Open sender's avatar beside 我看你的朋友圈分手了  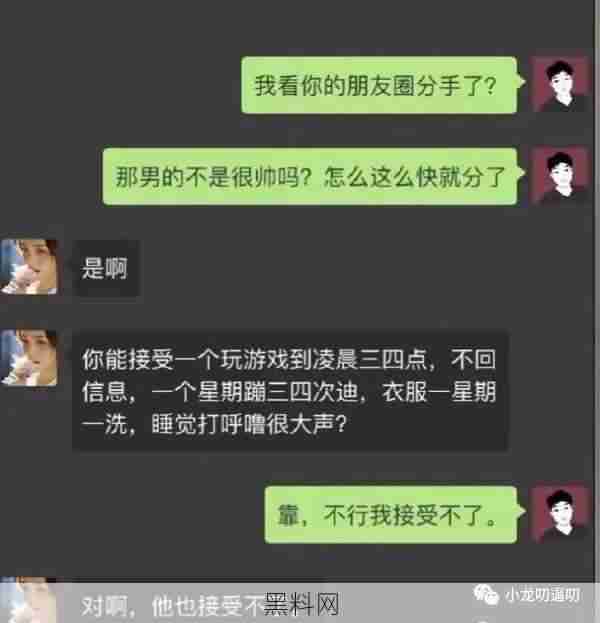561,84
